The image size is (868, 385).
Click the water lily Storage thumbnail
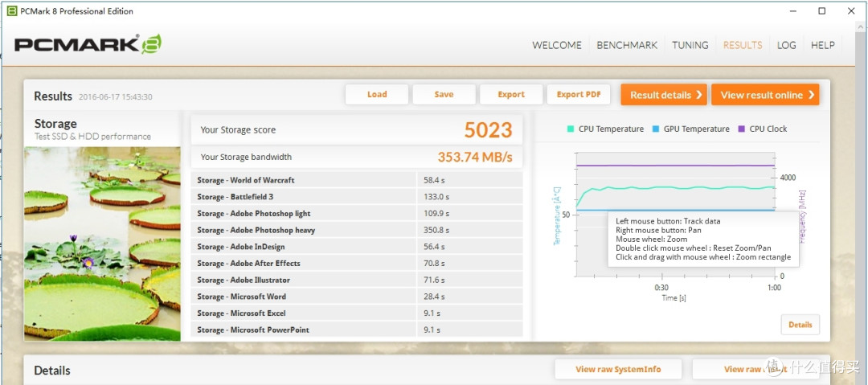coord(102,244)
